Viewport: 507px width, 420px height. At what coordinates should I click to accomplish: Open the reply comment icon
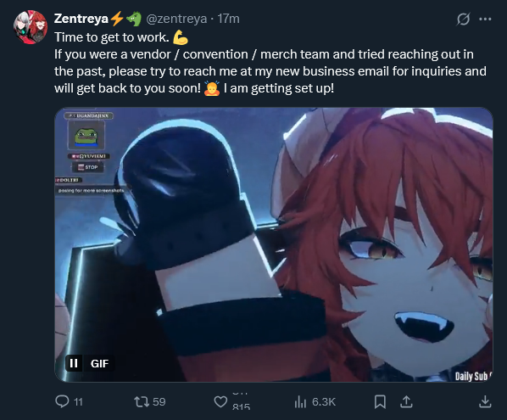pyautogui.click(x=62, y=401)
